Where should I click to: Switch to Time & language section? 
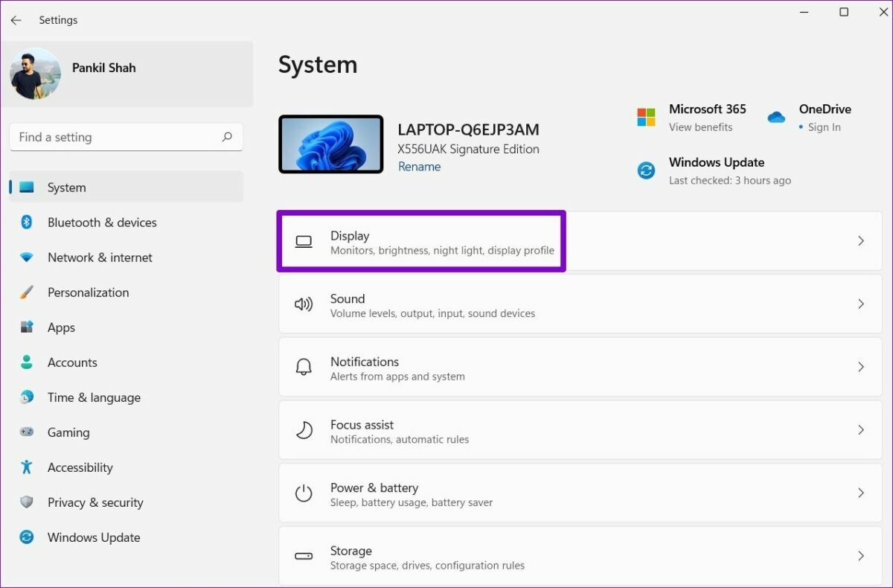94,397
